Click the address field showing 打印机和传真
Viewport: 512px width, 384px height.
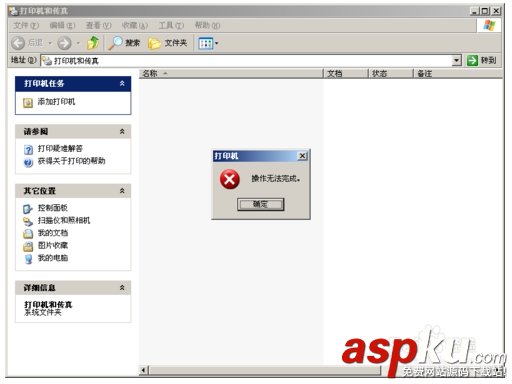pos(247,61)
